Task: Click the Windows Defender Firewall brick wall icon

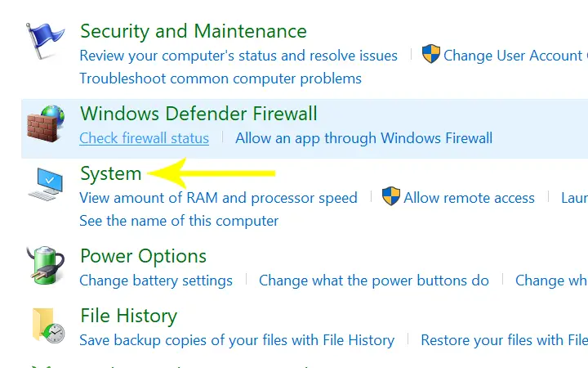Action: pyautogui.click(x=46, y=123)
